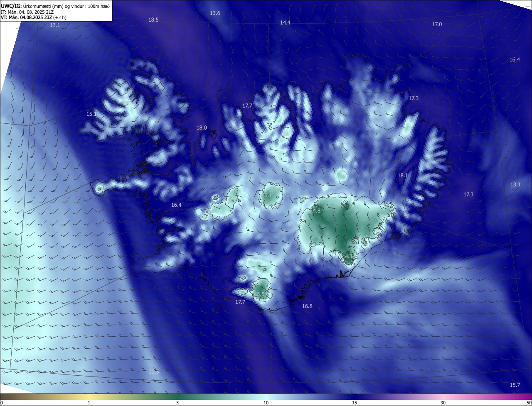Click the 15.1 value near the Westfjords
Screen dimensions: 532x406
(91, 114)
